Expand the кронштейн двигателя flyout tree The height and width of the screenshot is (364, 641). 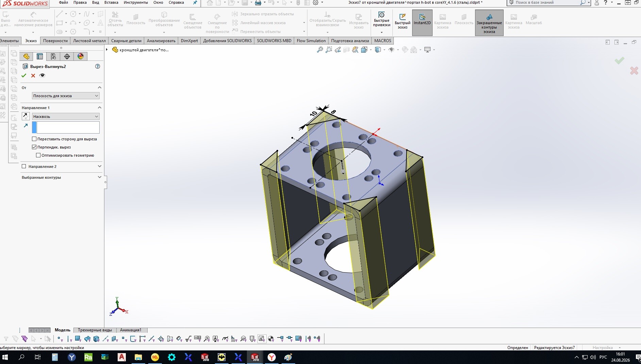click(107, 50)
